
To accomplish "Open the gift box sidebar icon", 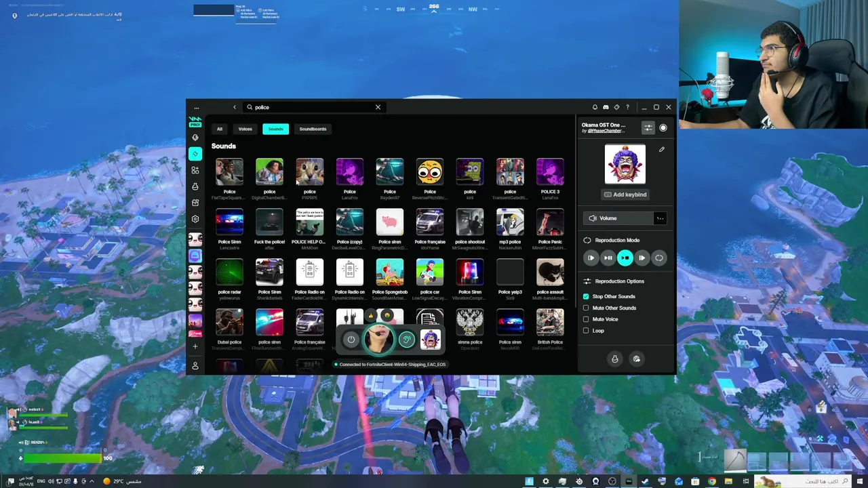I will pyautogui.click(x=195, y=203).
